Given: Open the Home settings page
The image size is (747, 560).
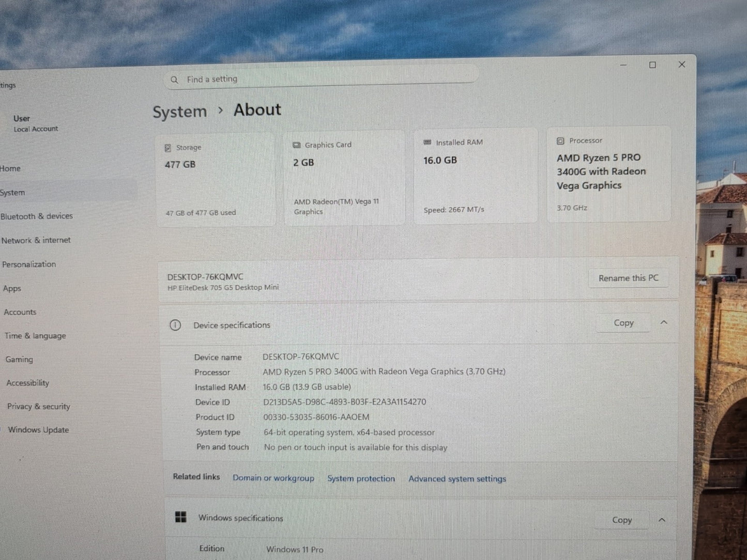Looking at the screenshot, I should tap(10, 168).
